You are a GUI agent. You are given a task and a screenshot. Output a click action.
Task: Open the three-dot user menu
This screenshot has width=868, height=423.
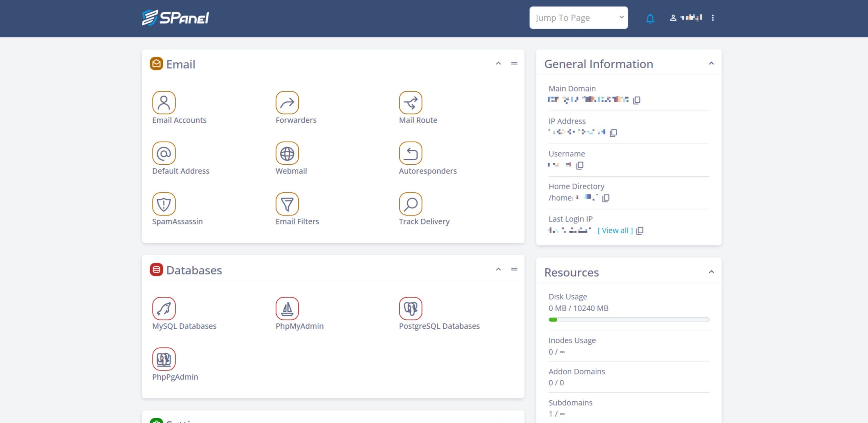point(713,18)
